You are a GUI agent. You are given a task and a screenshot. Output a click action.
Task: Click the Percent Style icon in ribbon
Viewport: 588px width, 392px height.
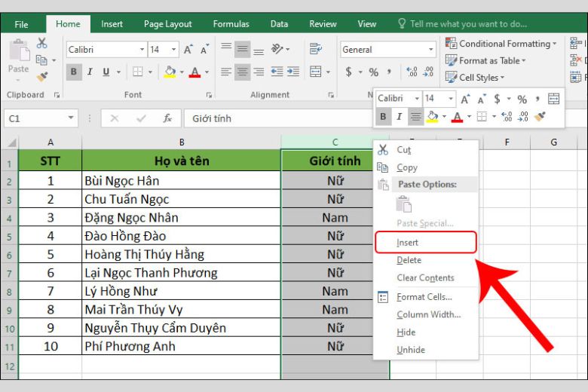[373, 72]
